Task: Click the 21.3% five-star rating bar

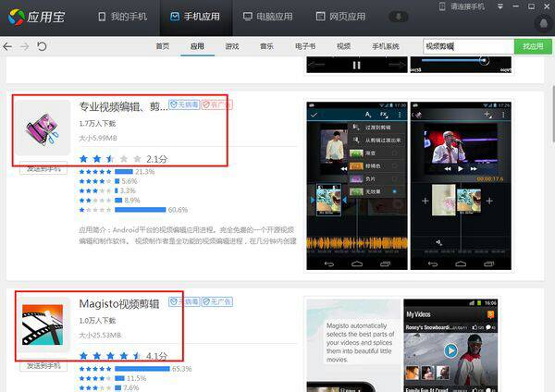Action: point(124,172)
